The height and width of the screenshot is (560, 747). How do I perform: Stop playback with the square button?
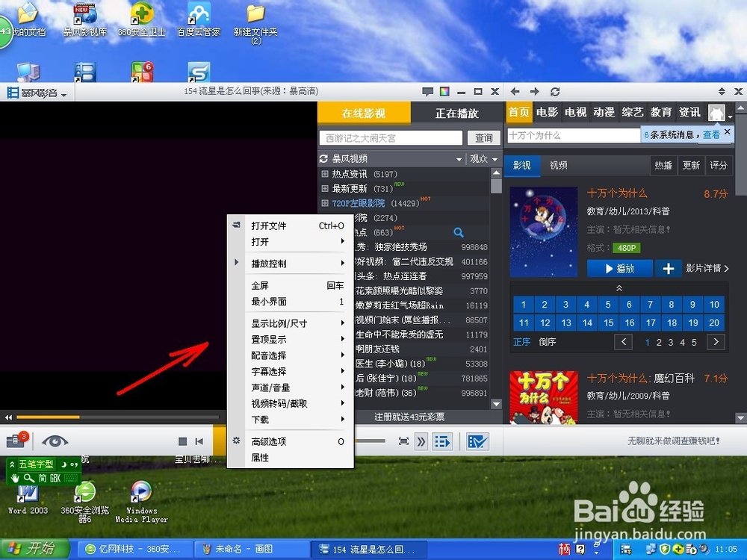182,441
